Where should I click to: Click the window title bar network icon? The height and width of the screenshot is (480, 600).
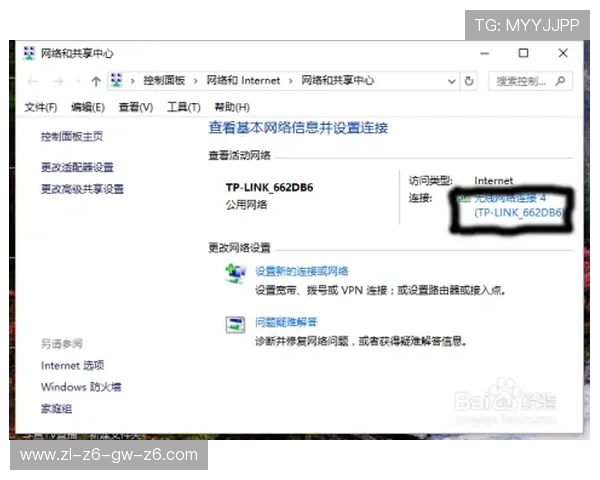click(x=29, y=53)
